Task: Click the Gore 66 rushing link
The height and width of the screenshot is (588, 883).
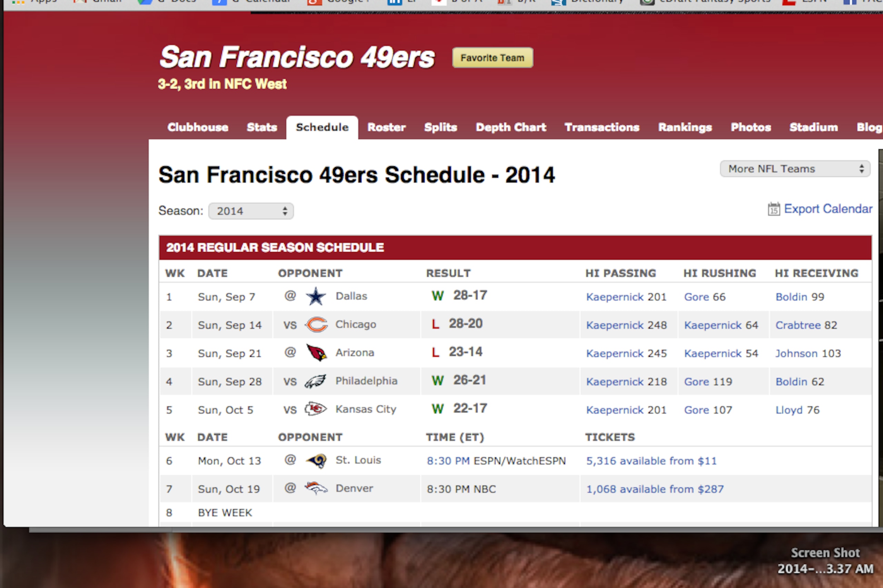Action: pyautogui.click(x=697, y=297)
